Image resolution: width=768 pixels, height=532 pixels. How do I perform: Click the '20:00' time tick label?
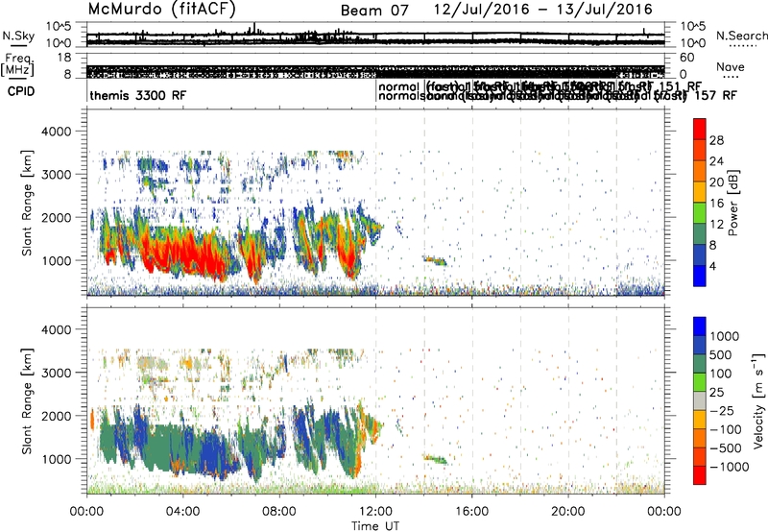click(x=568, y=512)
